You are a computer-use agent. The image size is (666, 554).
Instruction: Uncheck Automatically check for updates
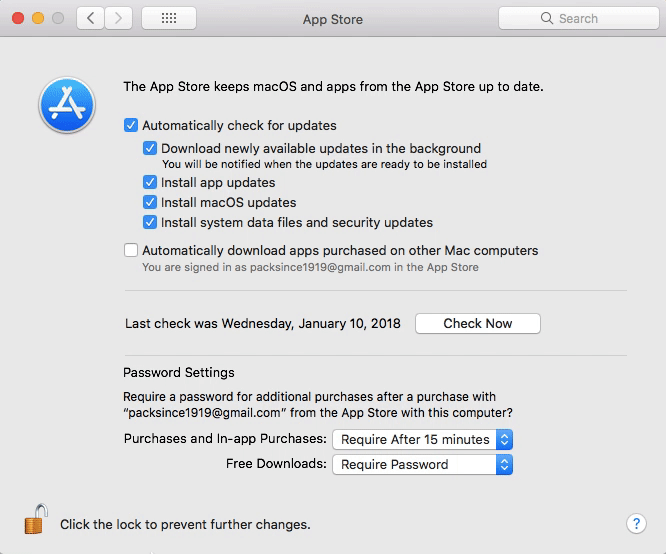tap(131, 126)
